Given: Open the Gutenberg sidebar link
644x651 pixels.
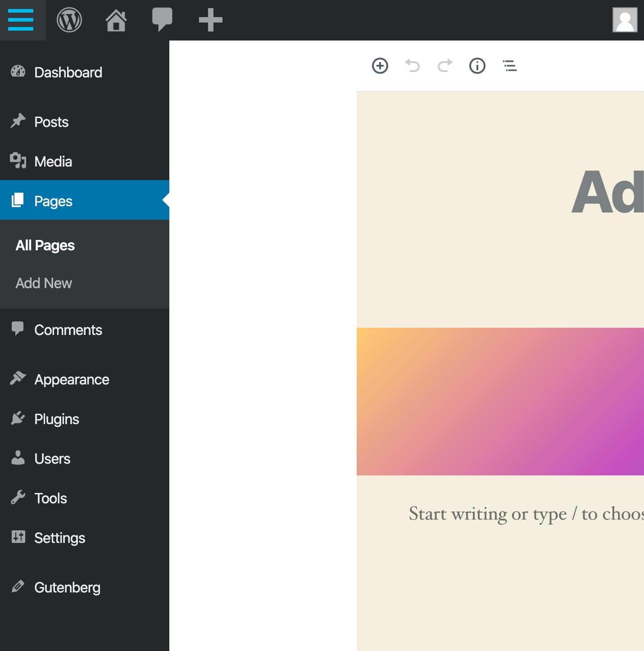Looking at the screenshot, I should [68, 587].
